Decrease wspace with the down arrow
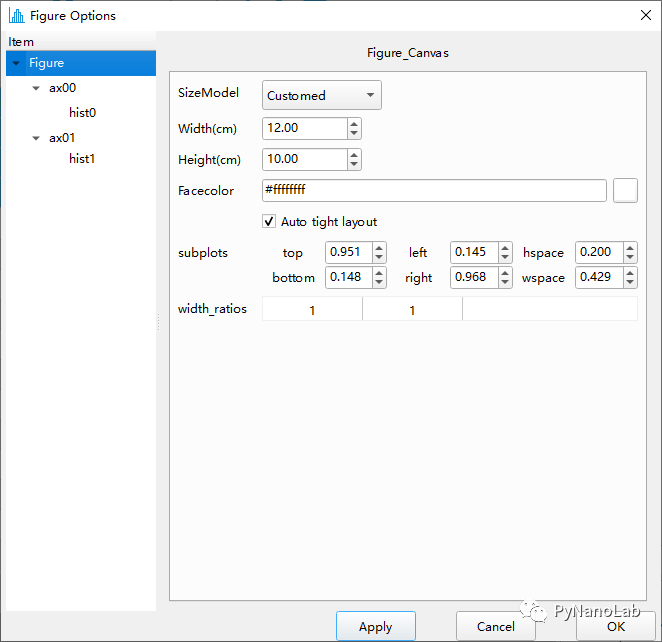This screenshot has height=642, width=662. tap(630, 282)
